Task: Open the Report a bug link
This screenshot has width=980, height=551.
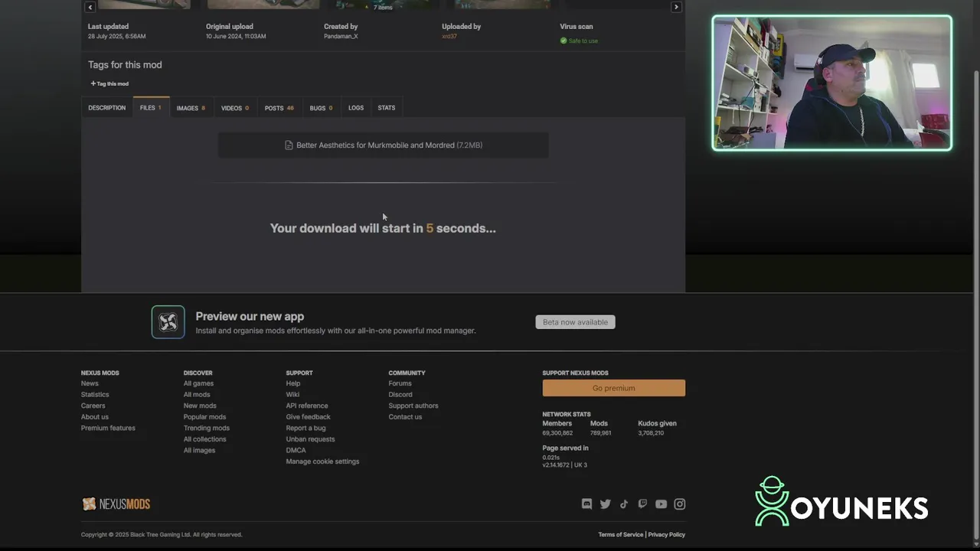Action: coord(305,428)
